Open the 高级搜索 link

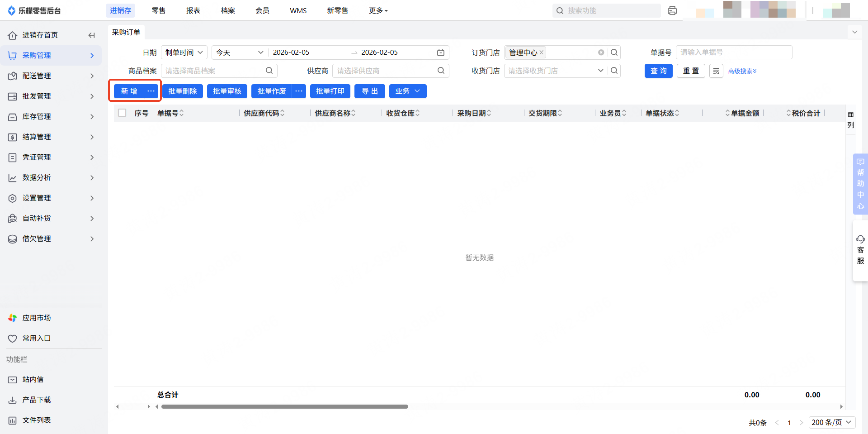point(742,71)
